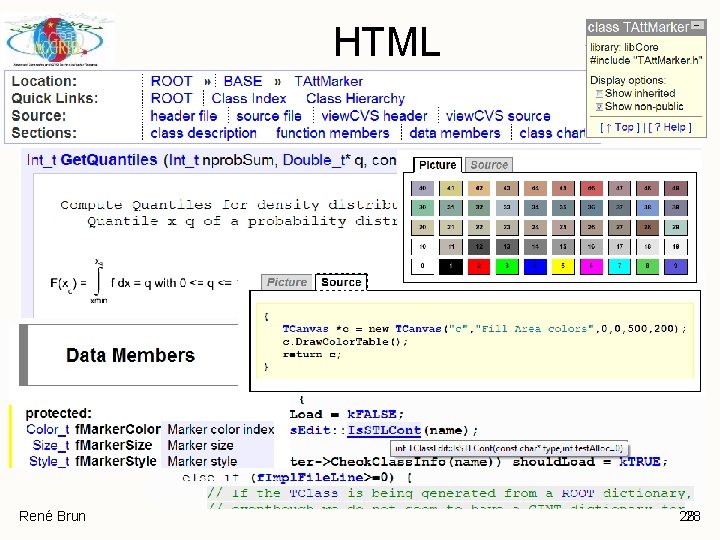Choose the lavender swatch numbered 40
Viewport: 720px width, 540px height.
click(x=422, y=188)
